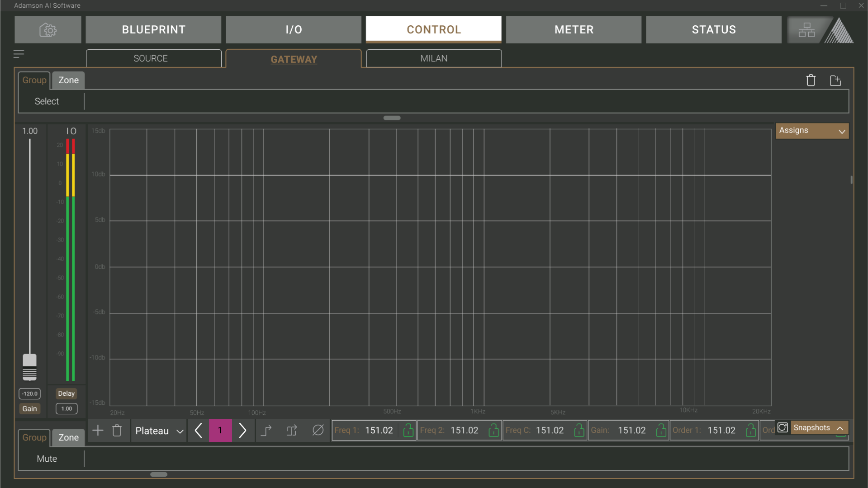This screenshot has width=868, height=488.
Task: Click the Delay button
Action: click(66, 393)
